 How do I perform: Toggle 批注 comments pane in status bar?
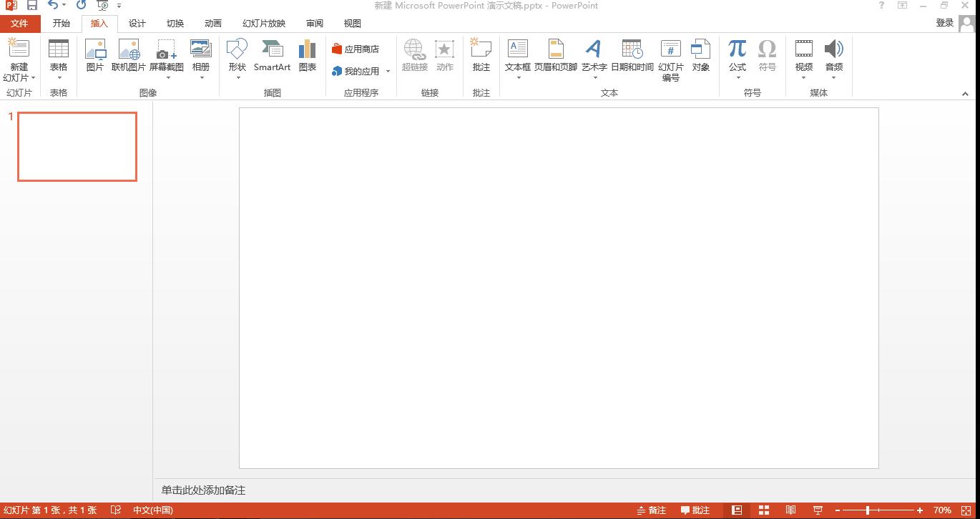click(695, 510)
